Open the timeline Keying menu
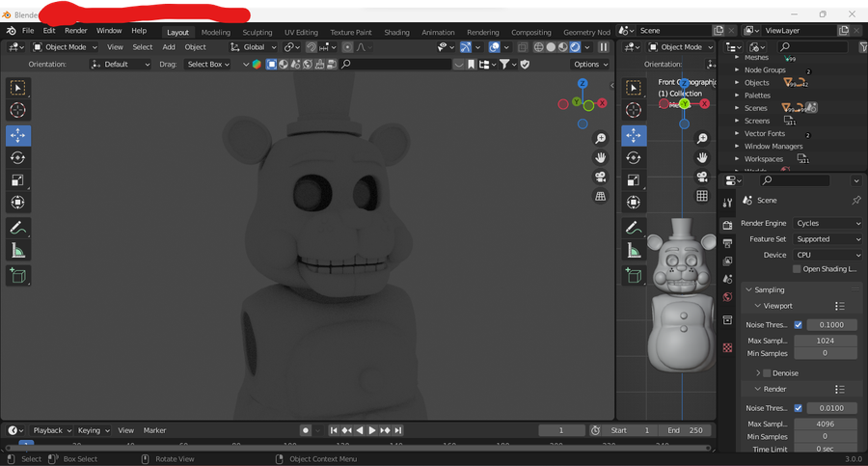 pyautogui.click(x=93, y=430)
